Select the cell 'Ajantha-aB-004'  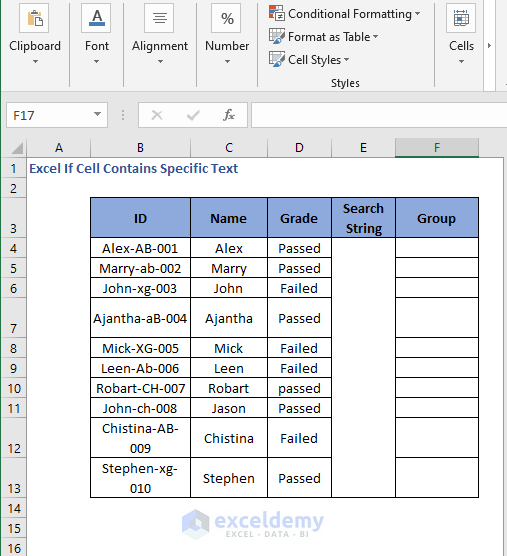coord(140,318)
